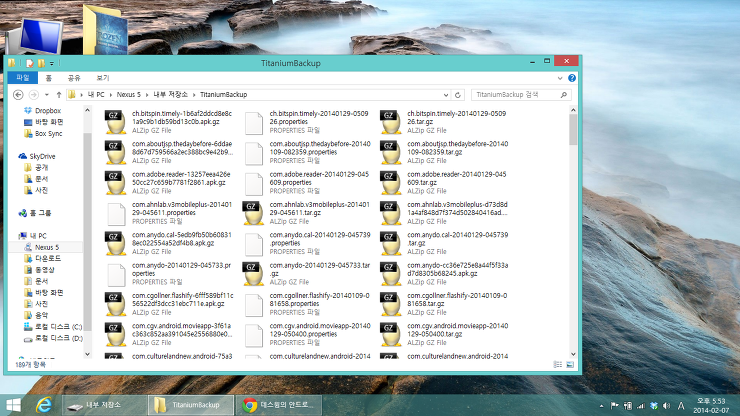The height and width of the screenshot is (416, 740).
Task: Select com.aboutjsp.thedaybefore-20140109-082359.tar.gz file name
Action: coord(457,148)
